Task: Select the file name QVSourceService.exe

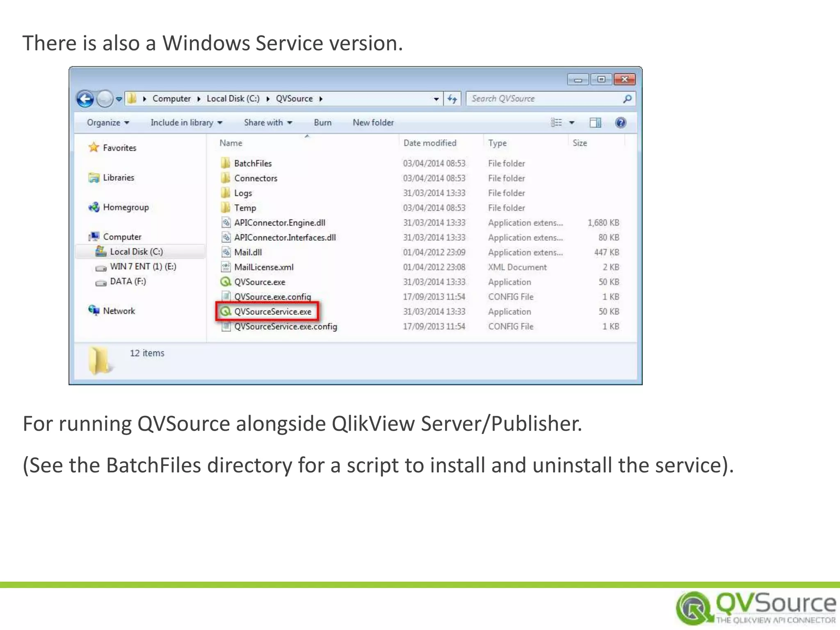Action: point(273,312)
